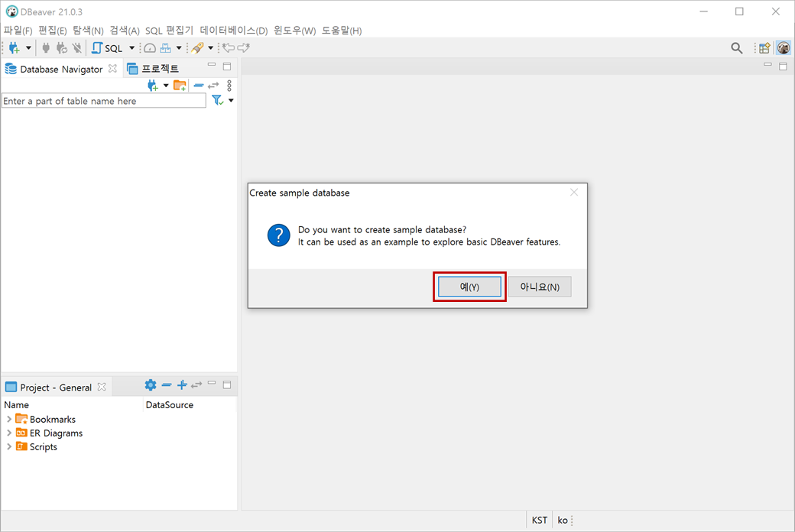
Task: Minimize the Database Navigator panel
Action: (212, 65)
